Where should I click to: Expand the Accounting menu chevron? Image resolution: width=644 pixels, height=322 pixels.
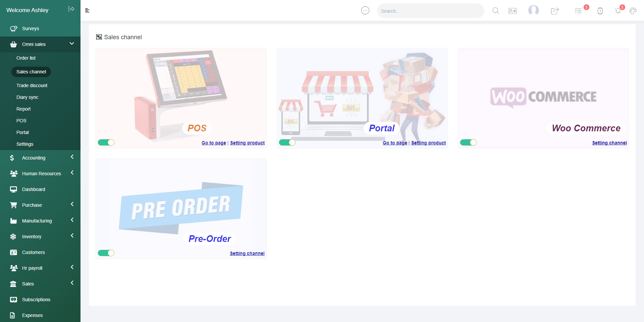click(x=72, y=157)
